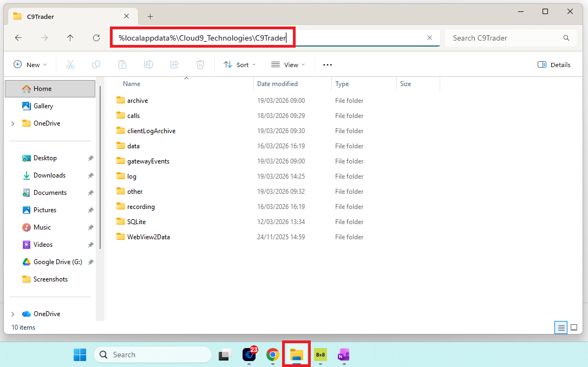The width and height of the screenshot is (588, 367).
Task: Open Screenshots folder in sidebar
Action: click(50, 279)
